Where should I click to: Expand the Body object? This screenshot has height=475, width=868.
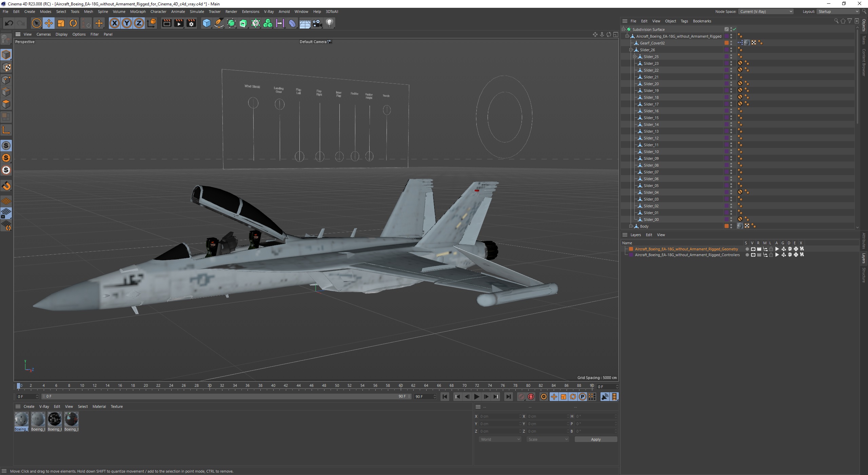[631, 226]
